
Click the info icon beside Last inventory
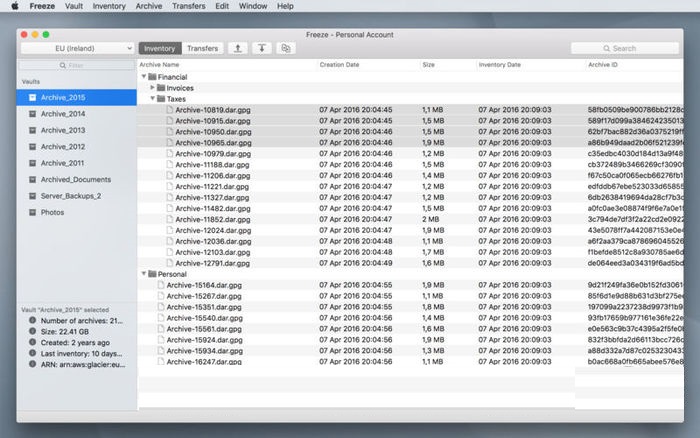tap(32, 353)
